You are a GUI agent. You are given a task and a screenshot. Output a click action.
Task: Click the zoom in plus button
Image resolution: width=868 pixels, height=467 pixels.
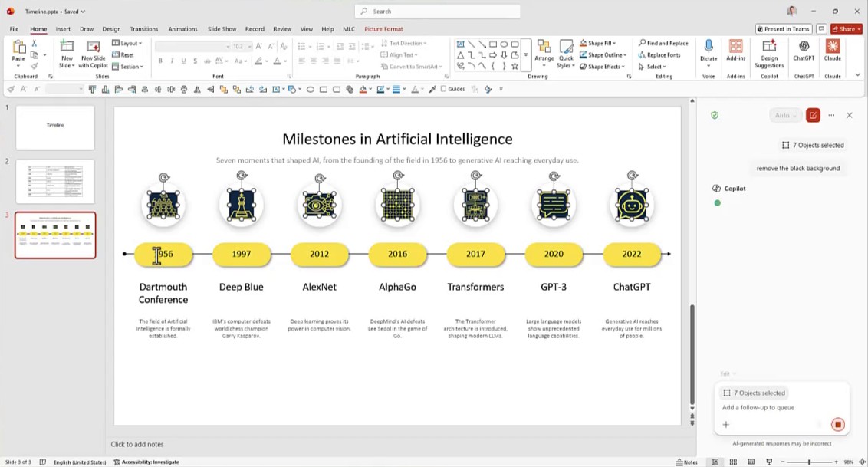836,462
